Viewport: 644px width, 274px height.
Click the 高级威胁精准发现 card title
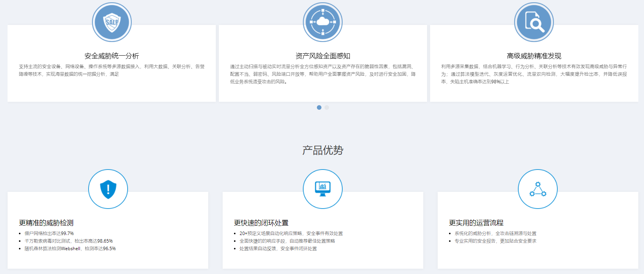point(534,56)
